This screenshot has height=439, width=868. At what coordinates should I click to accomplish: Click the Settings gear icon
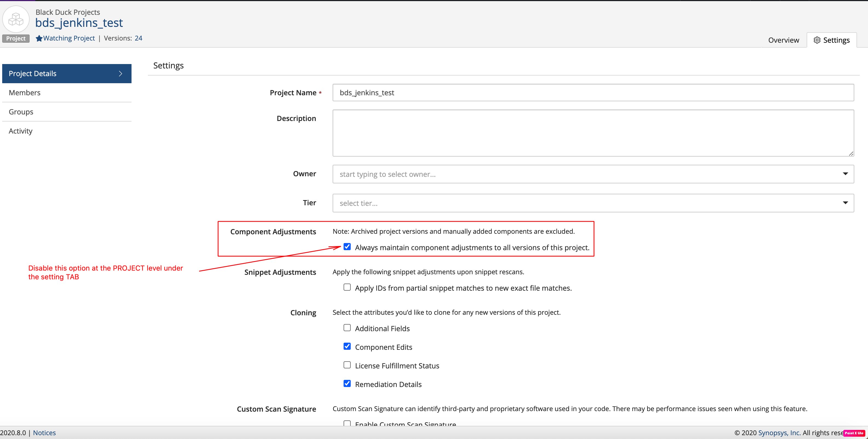[x=817, y=40]
